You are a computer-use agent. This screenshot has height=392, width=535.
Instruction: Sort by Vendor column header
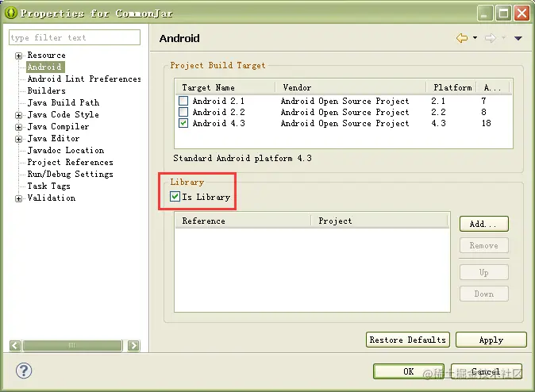(351, 87)
